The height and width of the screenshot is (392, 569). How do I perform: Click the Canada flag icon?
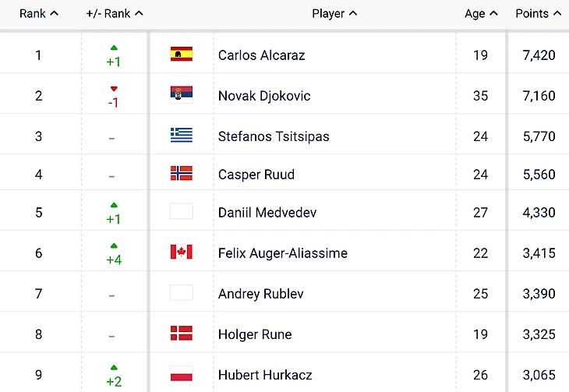(181, 252)
